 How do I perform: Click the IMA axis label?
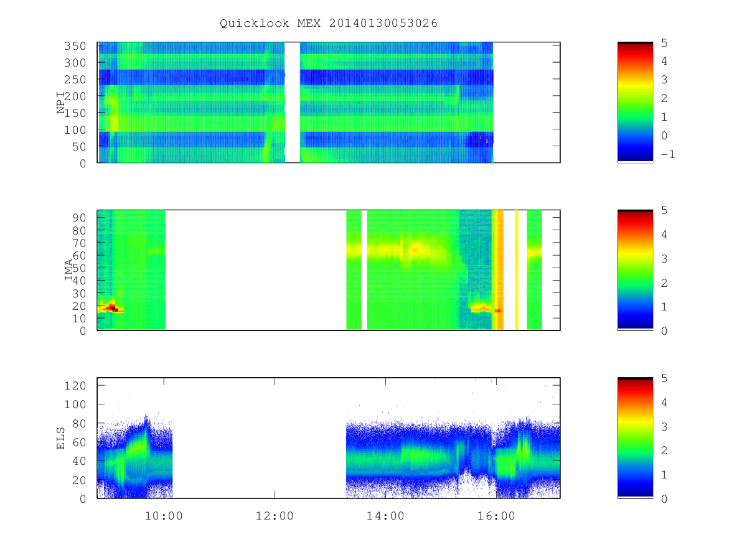[68, 270]
